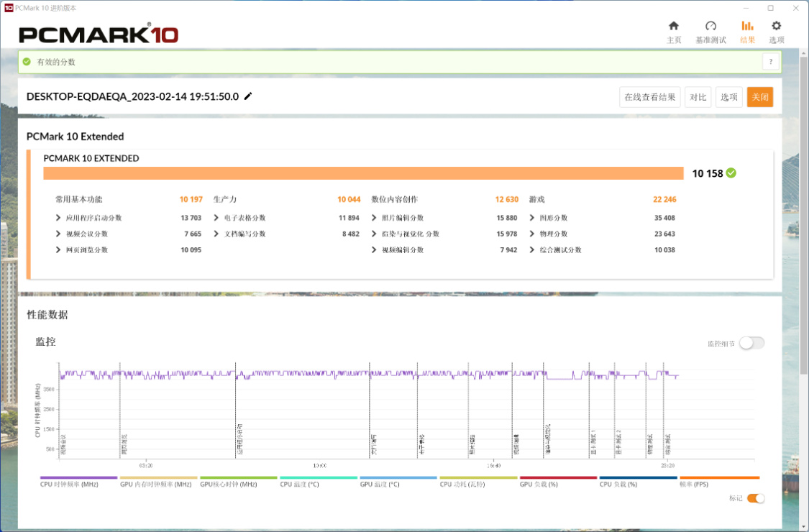Expand 物理分数 row
This screenshot has width=809, height=532.
coord(532,234)
